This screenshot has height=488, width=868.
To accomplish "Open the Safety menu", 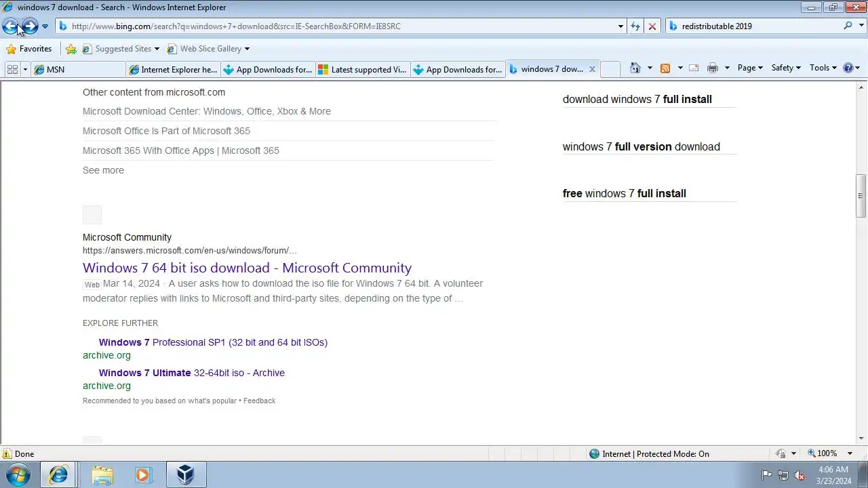I will 786,68.
